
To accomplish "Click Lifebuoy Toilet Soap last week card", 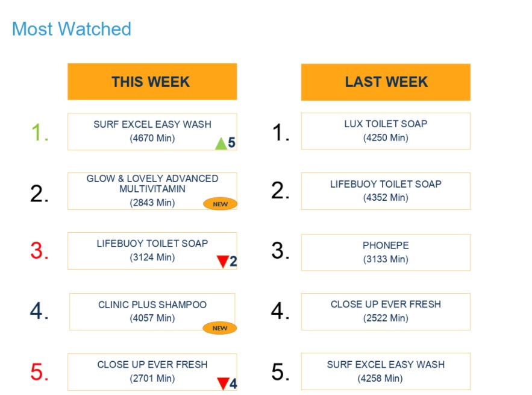I will pyautogui.click(x=386, y=191).
